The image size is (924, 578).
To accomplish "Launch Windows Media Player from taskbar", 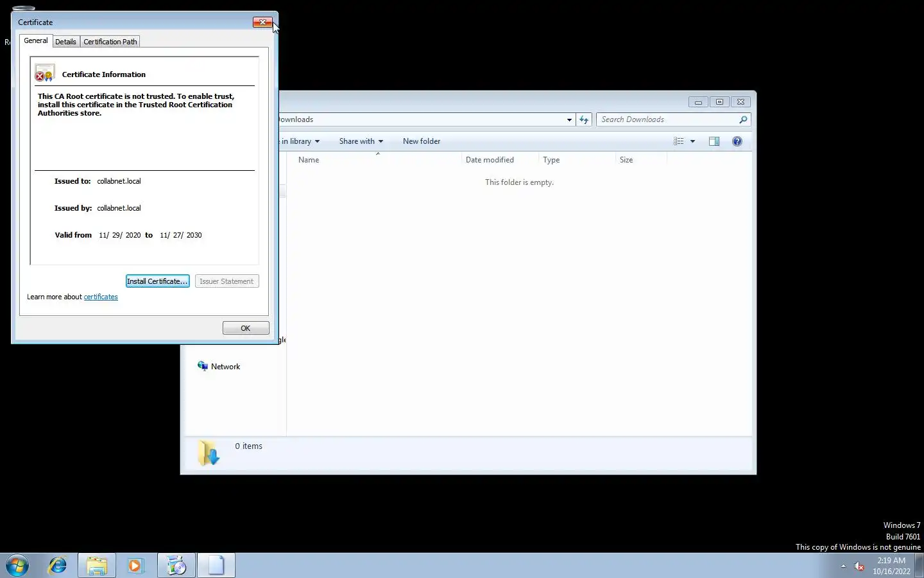I will click(135, 566).
